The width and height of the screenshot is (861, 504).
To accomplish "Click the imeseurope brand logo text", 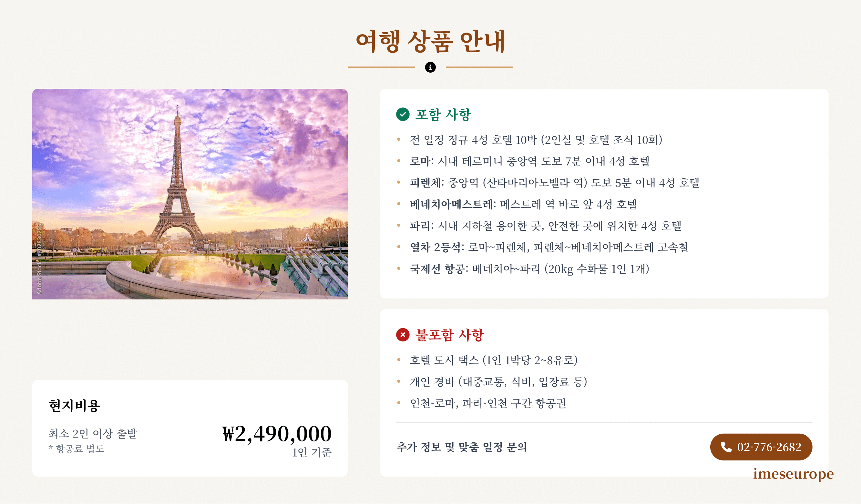I will tap(793, 474).
